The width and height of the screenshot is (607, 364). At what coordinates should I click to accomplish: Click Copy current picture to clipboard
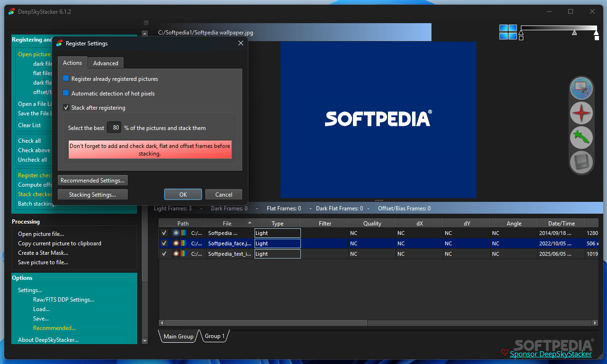tap(60, 243)
